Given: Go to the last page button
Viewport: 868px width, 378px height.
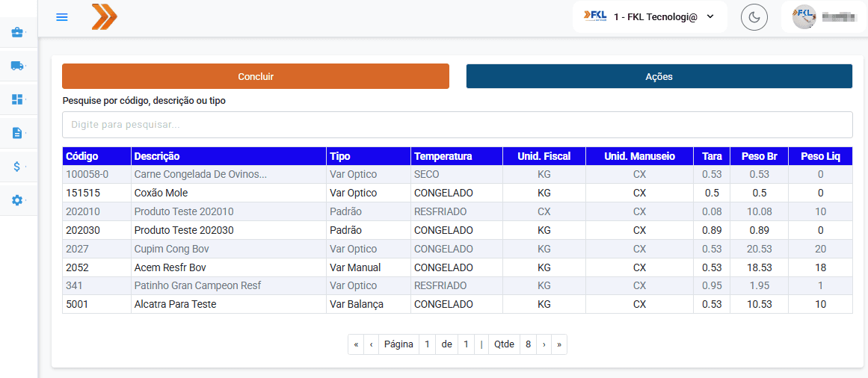Looking at the screenshot, I should (558, 344).
